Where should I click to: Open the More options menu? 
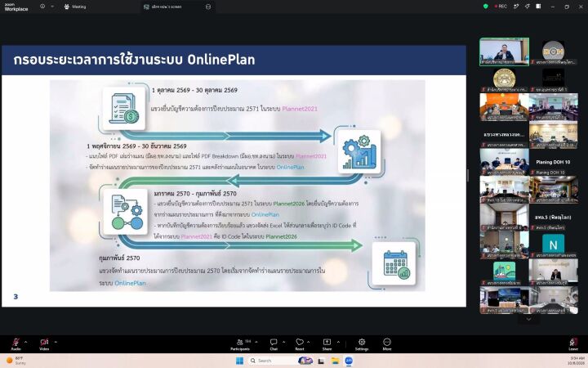pyautogui.click(x=387, y=343)
